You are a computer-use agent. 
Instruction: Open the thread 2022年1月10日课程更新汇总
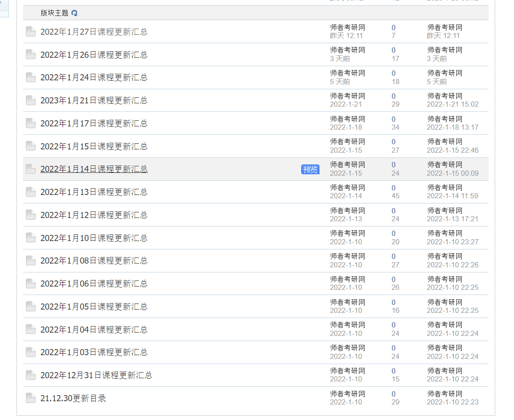tap(93, 238)
